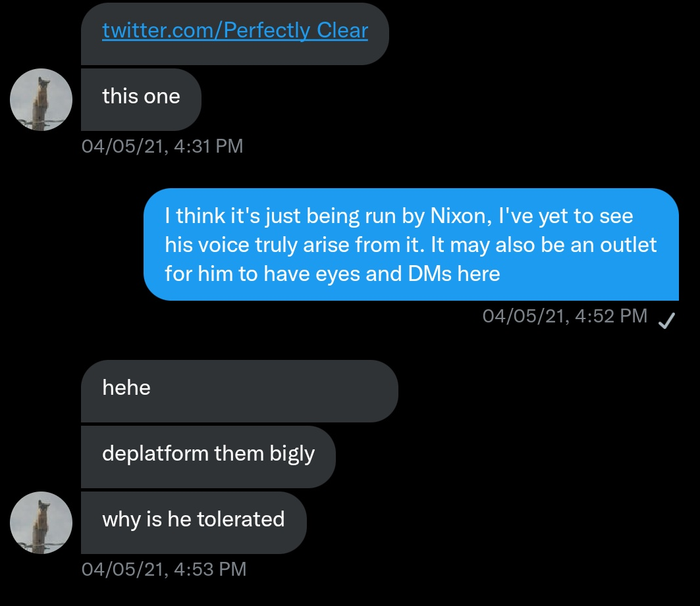Click the 4:53 PM timestamp
Screen dimensions: 700x606
coord(163,569)
